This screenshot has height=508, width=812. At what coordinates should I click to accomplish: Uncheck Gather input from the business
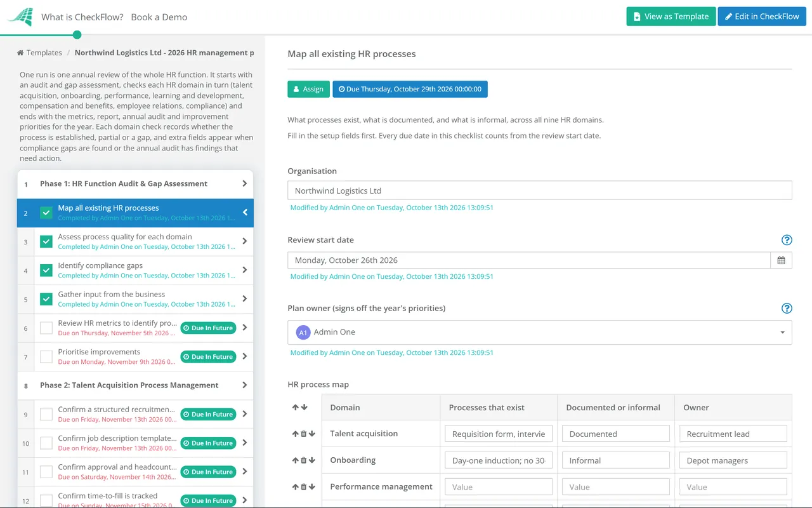(46, 299)
